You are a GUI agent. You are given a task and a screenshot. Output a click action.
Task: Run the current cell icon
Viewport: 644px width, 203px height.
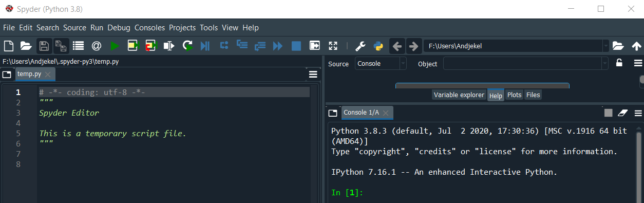point(134,46)
